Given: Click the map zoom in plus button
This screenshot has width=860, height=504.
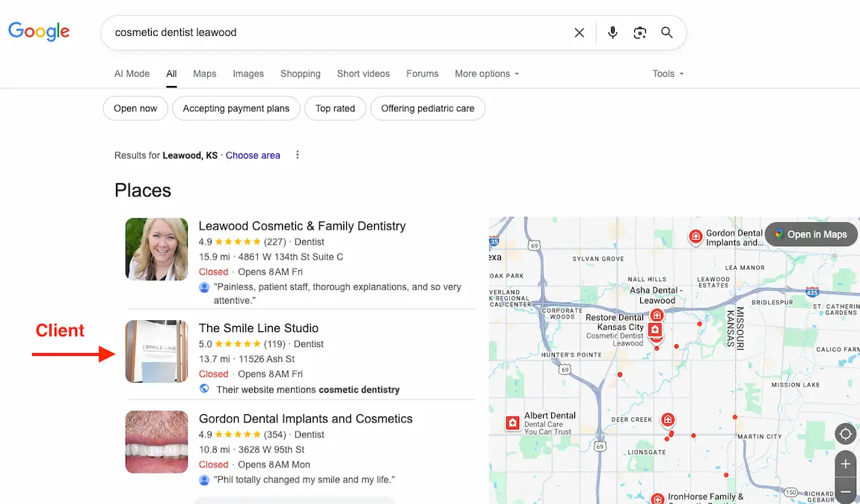Looking at the screenshot, I should 846,464.
